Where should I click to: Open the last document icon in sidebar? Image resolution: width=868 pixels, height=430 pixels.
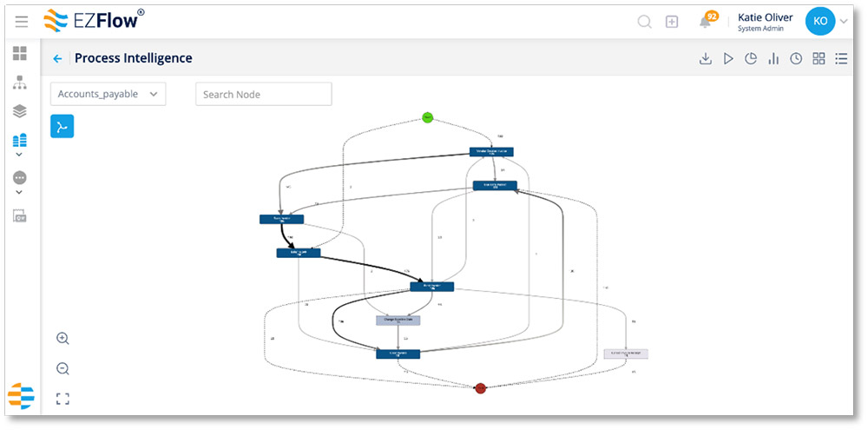coord(20,216)
